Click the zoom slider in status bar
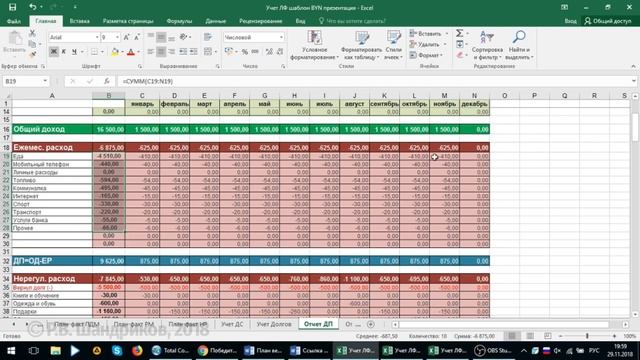This screenshot has height=360, width=640. (587, 336)
